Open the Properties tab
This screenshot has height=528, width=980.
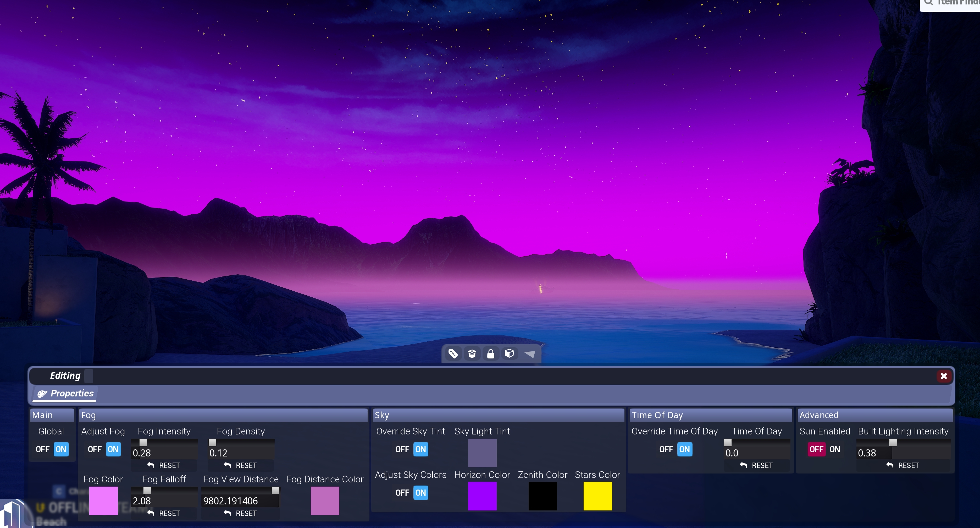pyautogui.click(x=65, y=393)
